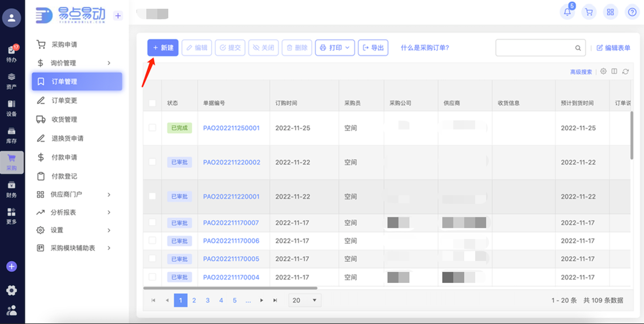Click the 删除 delete button
The height and width of the screenshot is (324, 644).
(297, 48)
